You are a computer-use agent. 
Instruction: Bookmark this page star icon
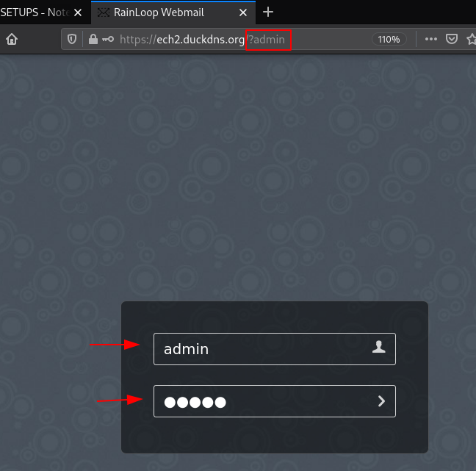point(472,39)
